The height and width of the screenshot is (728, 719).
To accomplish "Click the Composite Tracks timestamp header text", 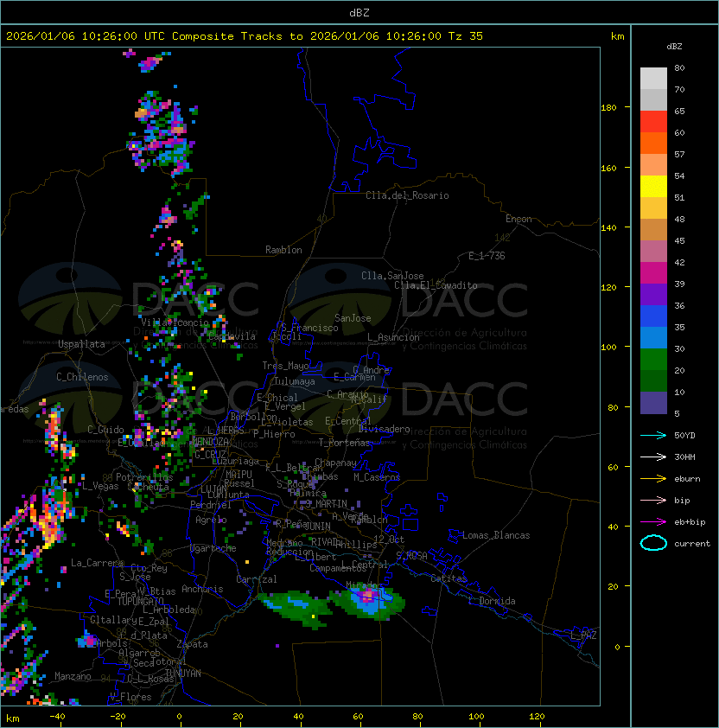I will (x=245, y=36).
